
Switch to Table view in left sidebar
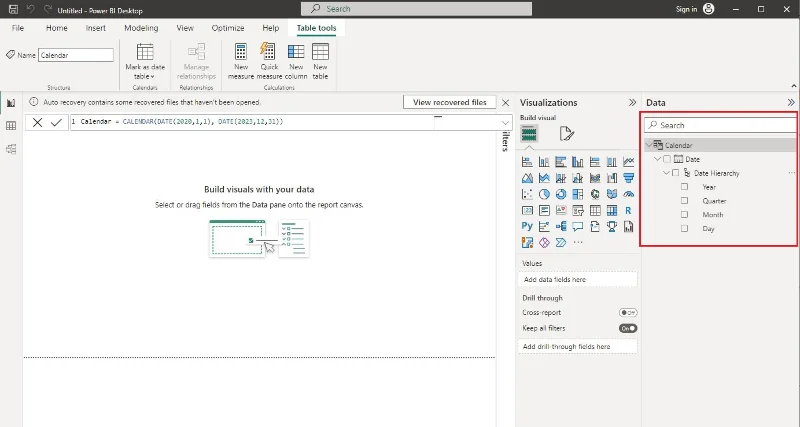click(x=11, y=125)
